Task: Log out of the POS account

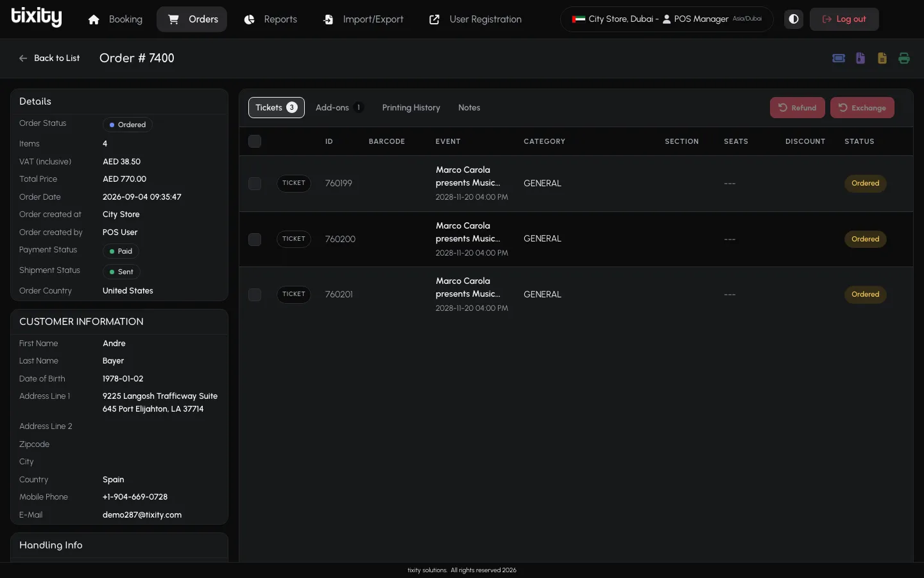Action: click(x=844, y=19)
